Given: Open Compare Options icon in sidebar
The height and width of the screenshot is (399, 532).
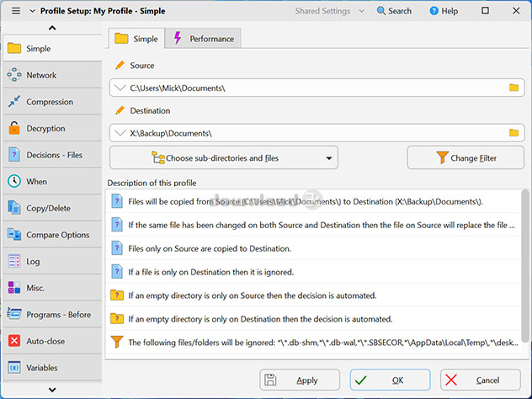Looking at the screenshot, I should click(x=14, y=235).
